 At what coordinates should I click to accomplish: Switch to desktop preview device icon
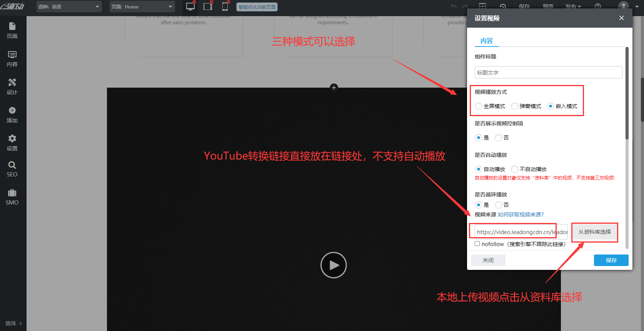[x=190, y=7]
